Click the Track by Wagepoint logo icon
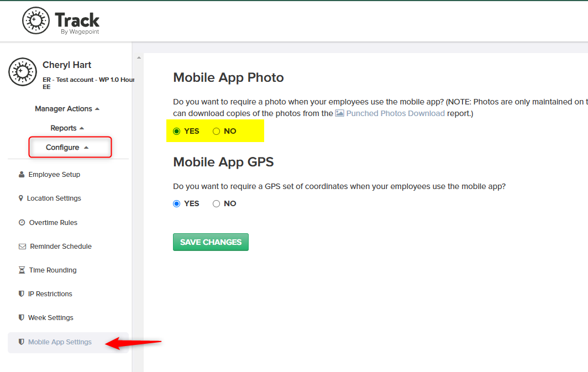The width and height of the screenshot is (588, 372). [35, 20]
